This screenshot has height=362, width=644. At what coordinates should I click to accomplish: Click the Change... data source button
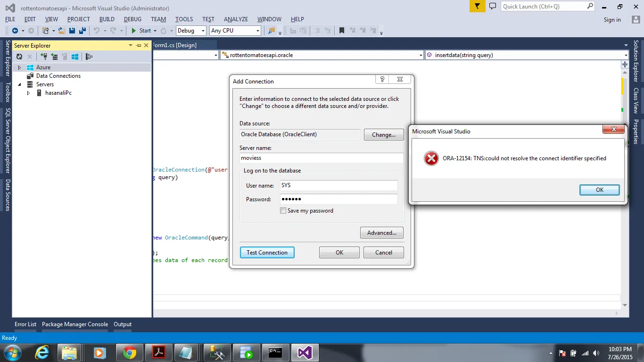tap(384, 135)
